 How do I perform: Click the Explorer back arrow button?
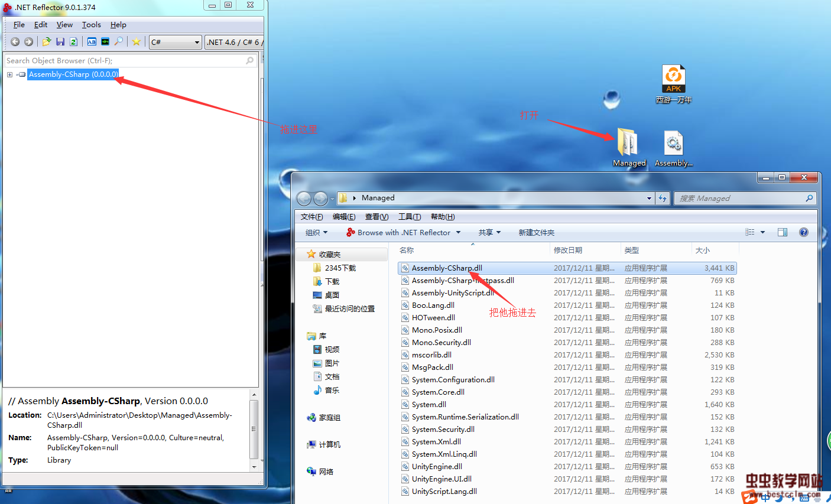[304, 199]
